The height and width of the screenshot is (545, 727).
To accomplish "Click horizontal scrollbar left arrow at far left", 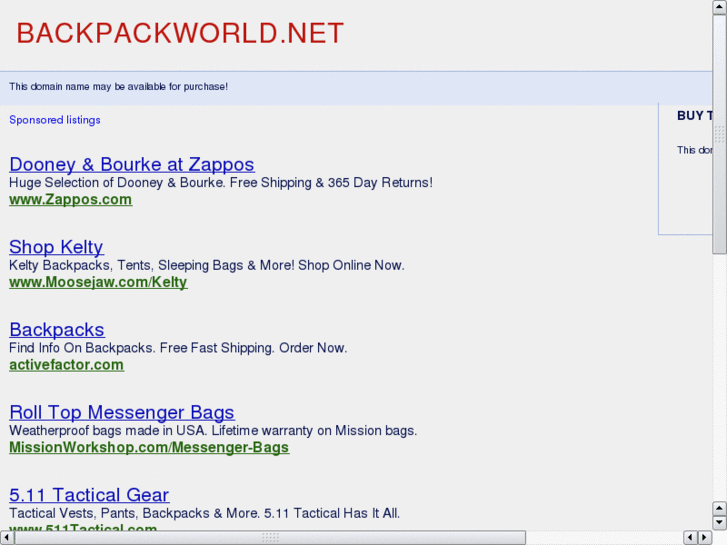I will click(x=7, y=538).
